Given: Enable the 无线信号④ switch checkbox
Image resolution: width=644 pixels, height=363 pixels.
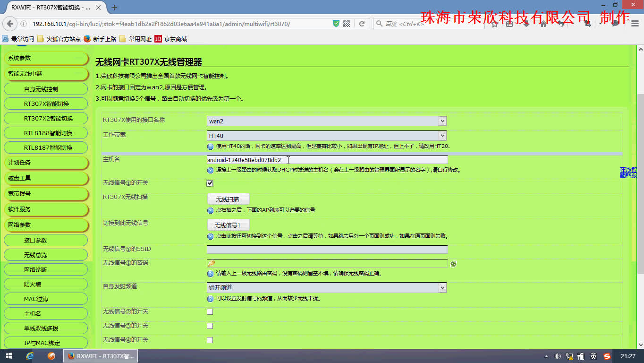Looking at the screenshot, I should pos(209,339).
